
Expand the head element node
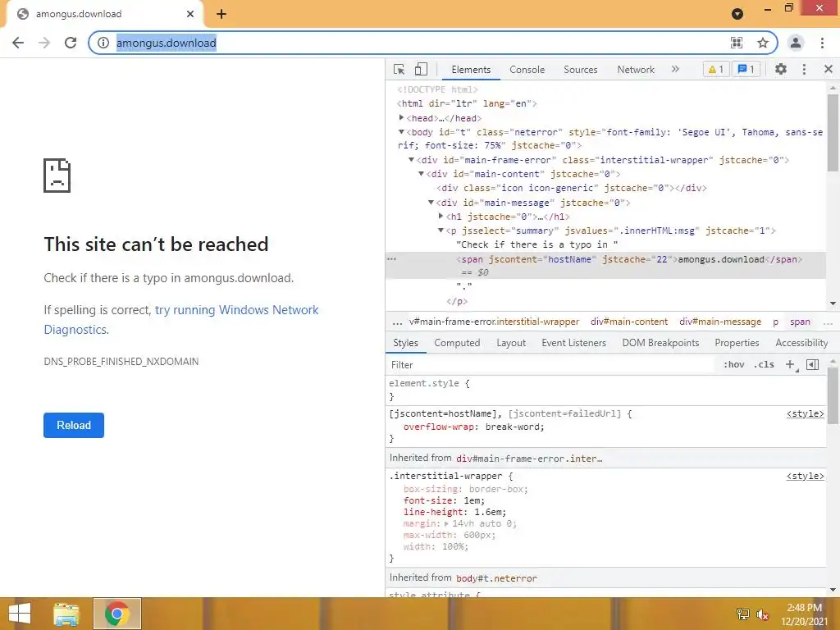pyautogui.click(x=401, y=118)
